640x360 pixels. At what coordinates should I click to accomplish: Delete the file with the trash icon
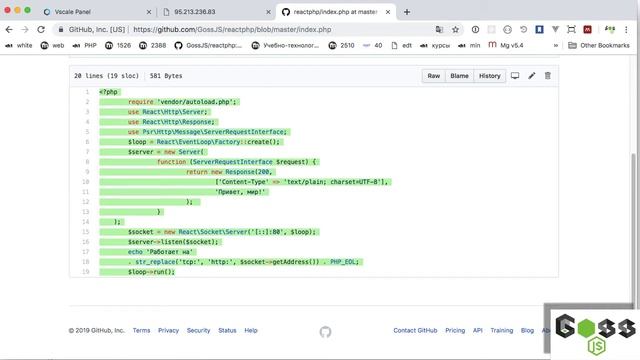pyautogui.click(x=548, y=76)
